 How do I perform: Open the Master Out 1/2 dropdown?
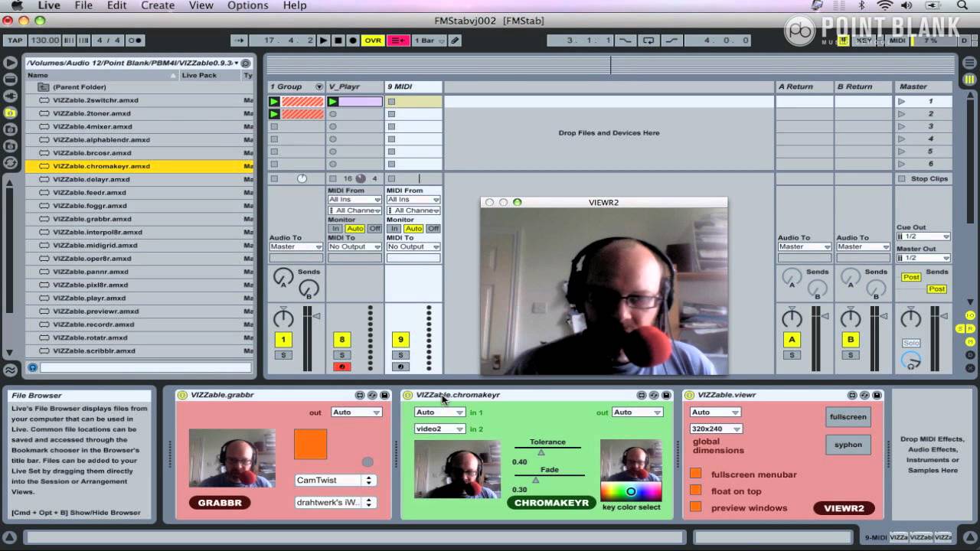(923, 258)
